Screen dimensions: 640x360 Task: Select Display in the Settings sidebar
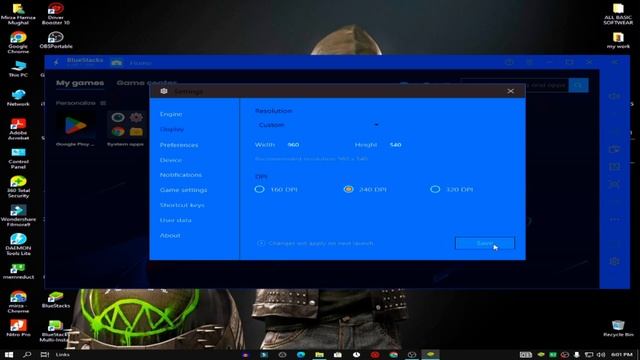coord(172,129)
